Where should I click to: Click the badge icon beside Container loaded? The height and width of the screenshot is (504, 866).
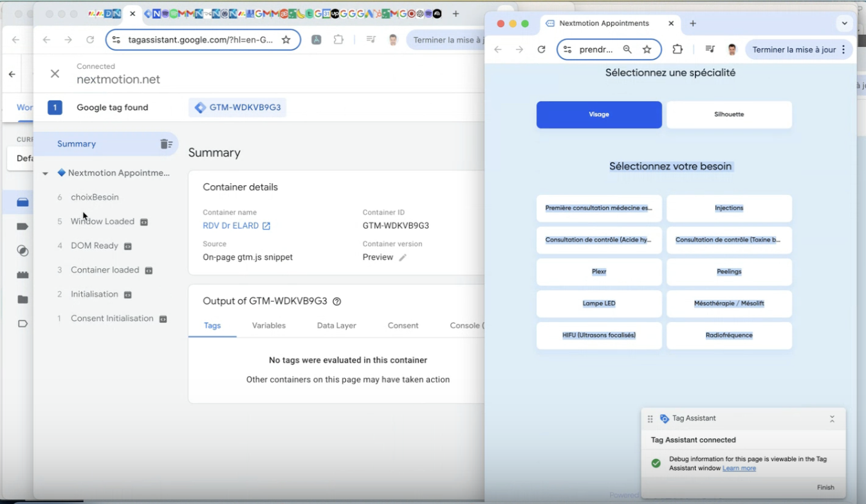tap(149, 271)
